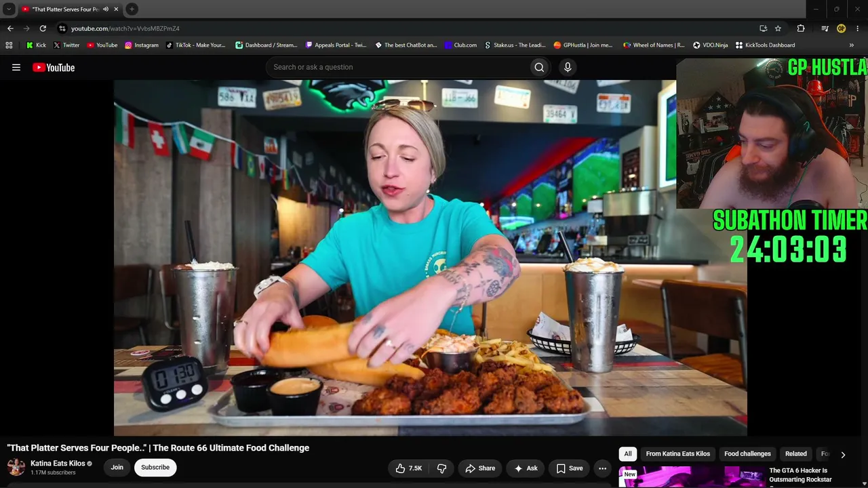Subscribe to Katina Eats Kilos
The image size is (868, 488).
click(155, 468)
